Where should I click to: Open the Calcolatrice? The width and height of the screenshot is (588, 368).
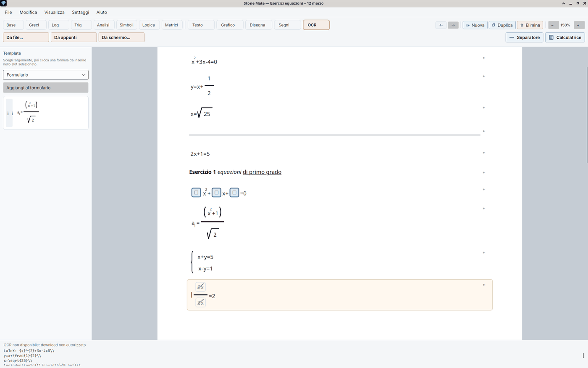point(565,37)
